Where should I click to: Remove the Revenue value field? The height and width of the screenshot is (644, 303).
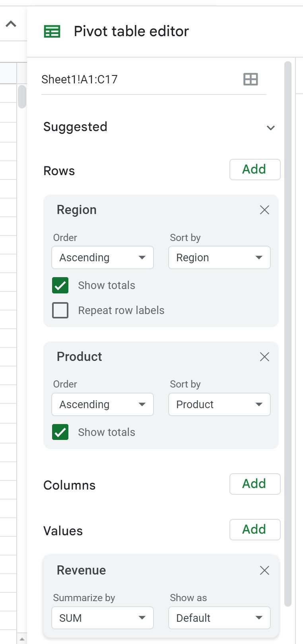[x=264, y=570]
